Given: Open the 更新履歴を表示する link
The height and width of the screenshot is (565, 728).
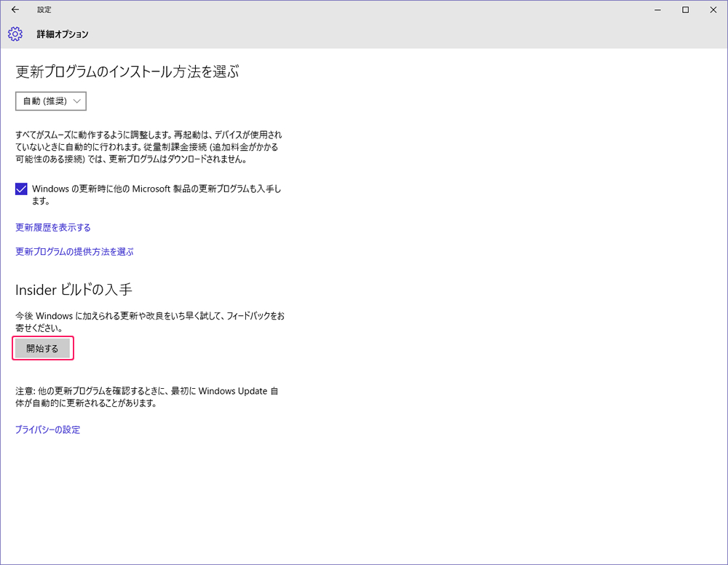Looking at the screenshot, I should pyautogui.click(x=53, y=227).
